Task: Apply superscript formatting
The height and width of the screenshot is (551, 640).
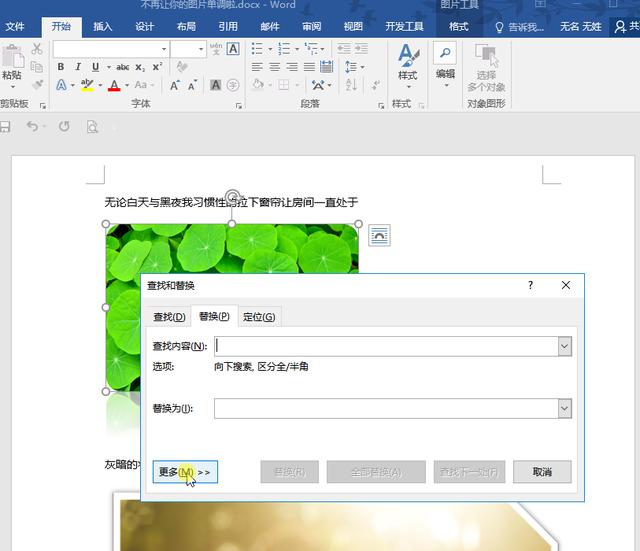Action: pos(157,67)
